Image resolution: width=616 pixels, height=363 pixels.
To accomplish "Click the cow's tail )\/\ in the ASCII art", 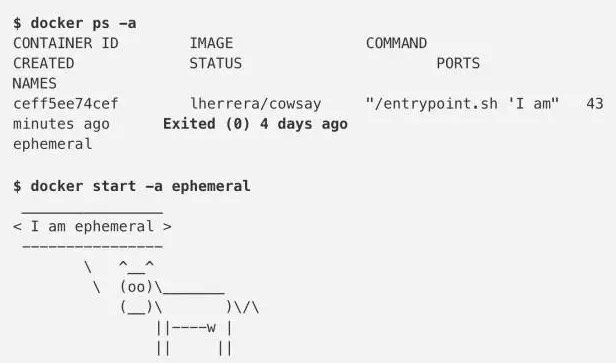I will click(242, 307).
